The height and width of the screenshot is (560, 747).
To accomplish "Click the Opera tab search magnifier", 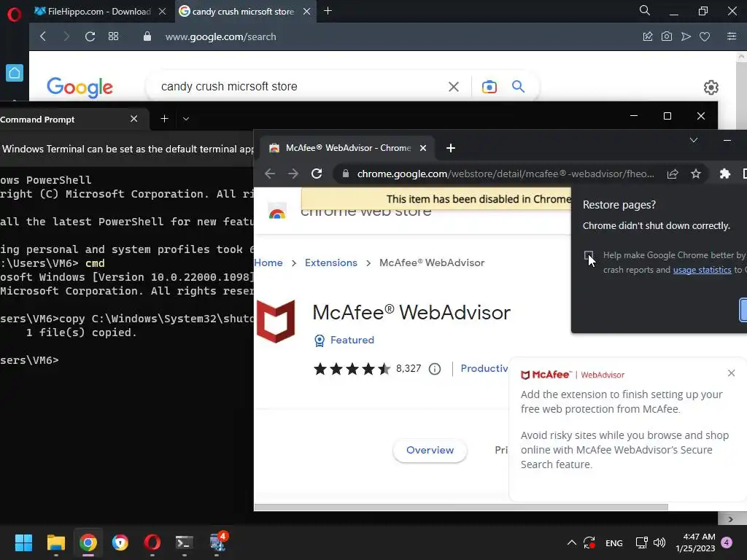I will coord(645,10).
